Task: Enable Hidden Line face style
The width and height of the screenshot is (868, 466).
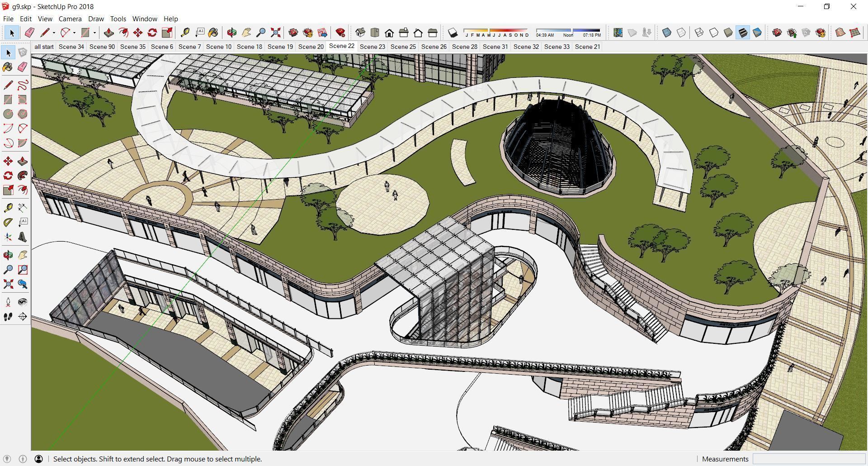Action: 714,33
